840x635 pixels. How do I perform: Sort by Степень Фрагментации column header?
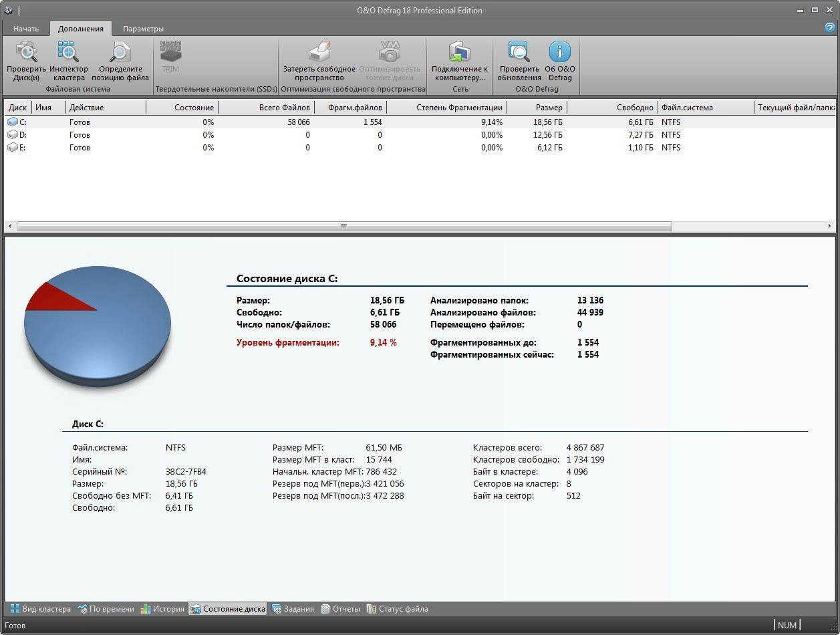pos(446,108)
